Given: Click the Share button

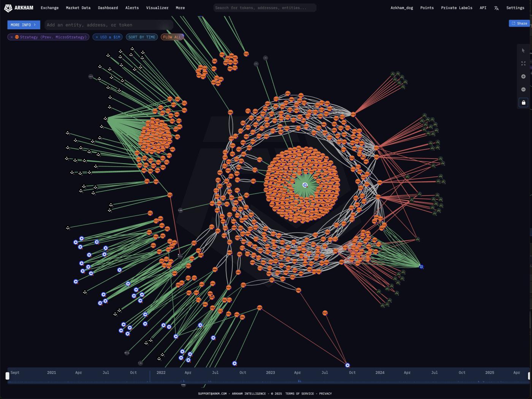Looking at the screenshot, I should tap(519, 23).
